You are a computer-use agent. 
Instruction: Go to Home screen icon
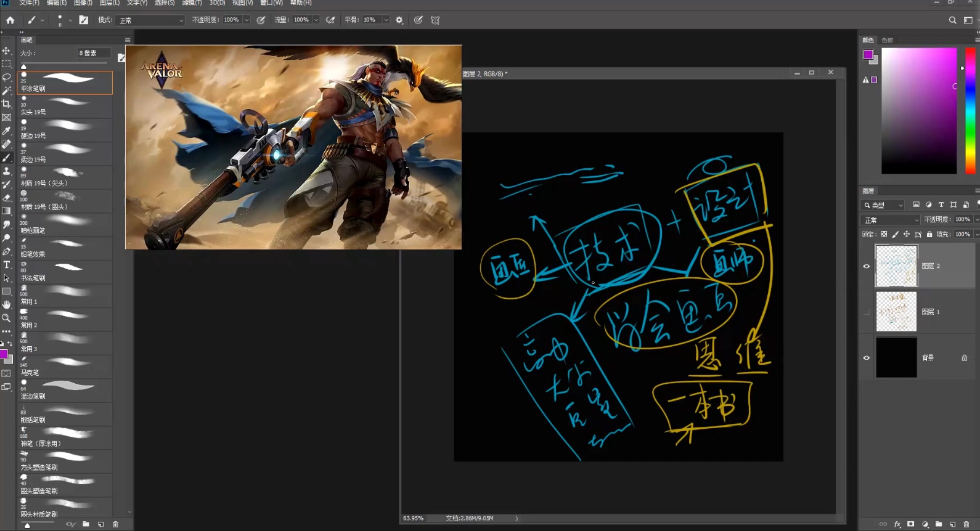point(10,20)
